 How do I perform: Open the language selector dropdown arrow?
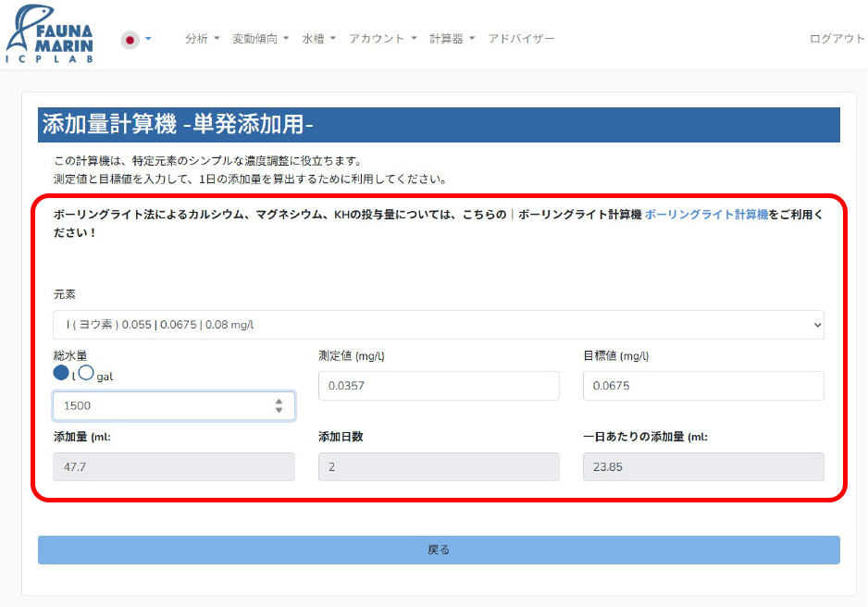pos(148,39)
